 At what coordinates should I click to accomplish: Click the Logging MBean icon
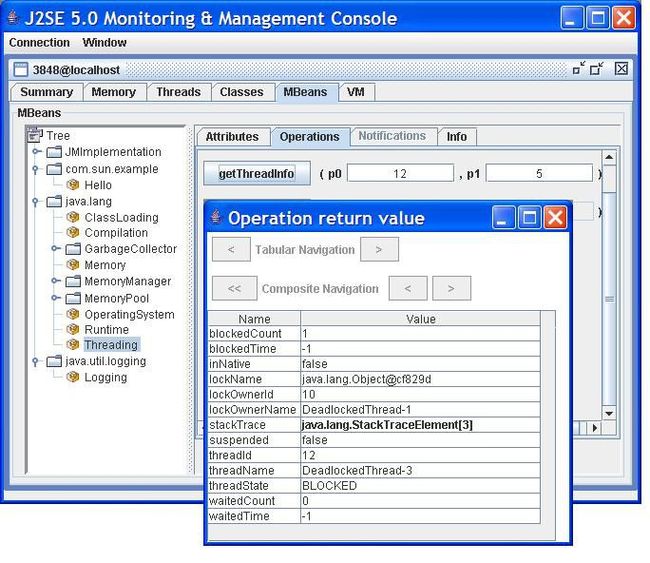(x=73, y=377)
